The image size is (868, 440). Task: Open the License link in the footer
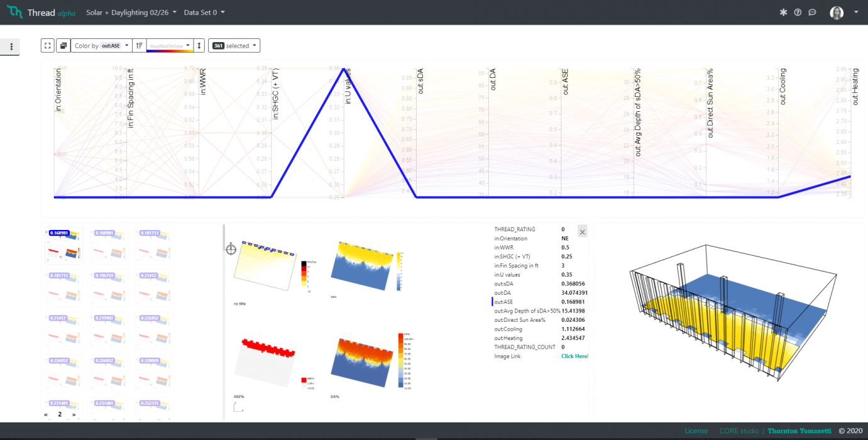pos(696,431)
